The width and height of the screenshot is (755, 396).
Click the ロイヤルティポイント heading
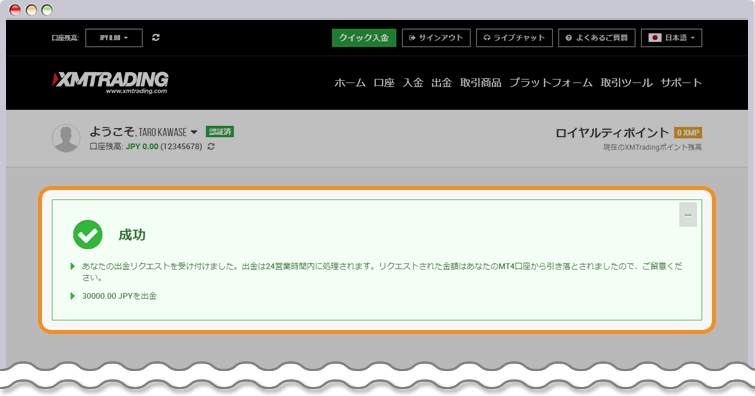612,133
